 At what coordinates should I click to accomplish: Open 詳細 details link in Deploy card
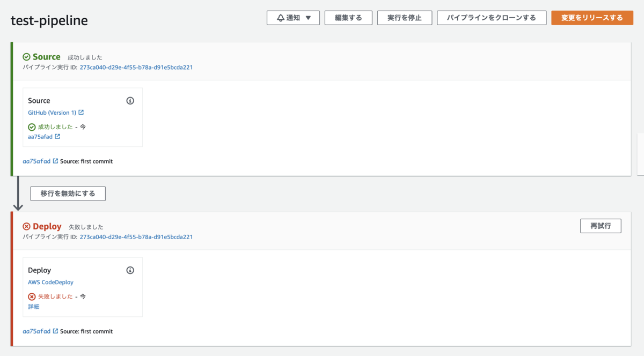pos(33,307)
